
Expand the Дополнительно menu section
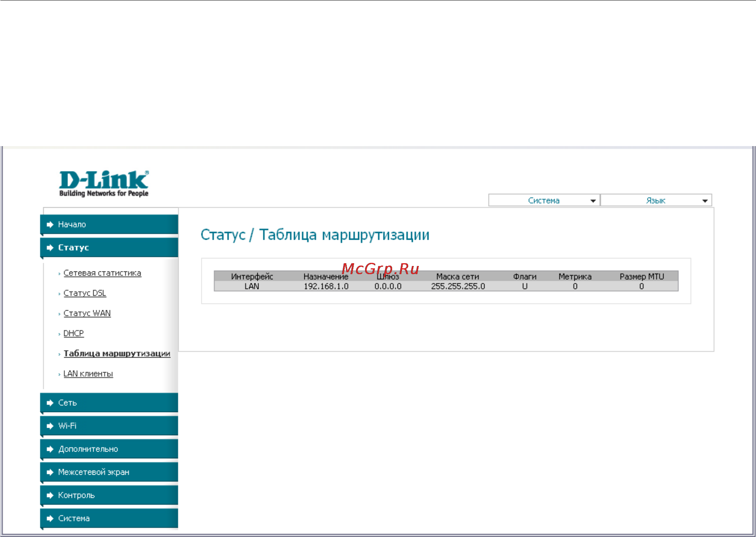click(x=109, y=449)
